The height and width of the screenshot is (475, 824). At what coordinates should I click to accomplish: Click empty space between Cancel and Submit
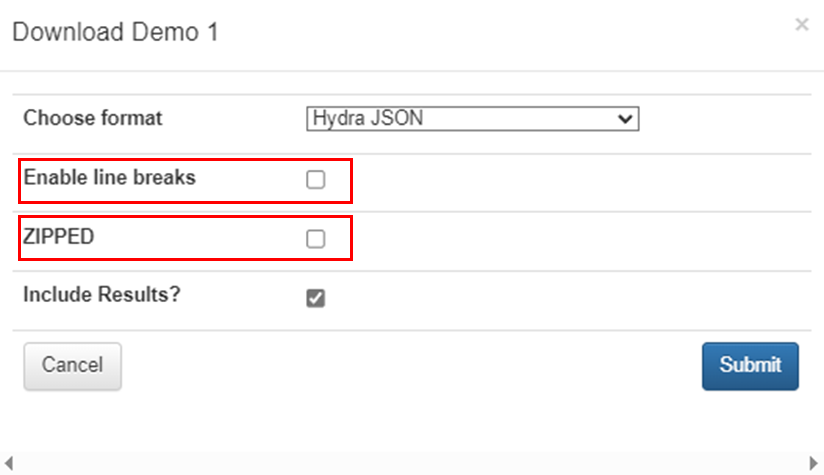pyautogui.click(x=410, y=366)
